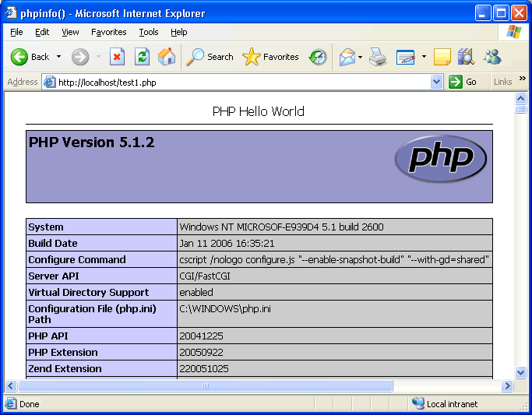Click the IE icon in the title bar
532x415 pixels.
click(x=11, y=13)
